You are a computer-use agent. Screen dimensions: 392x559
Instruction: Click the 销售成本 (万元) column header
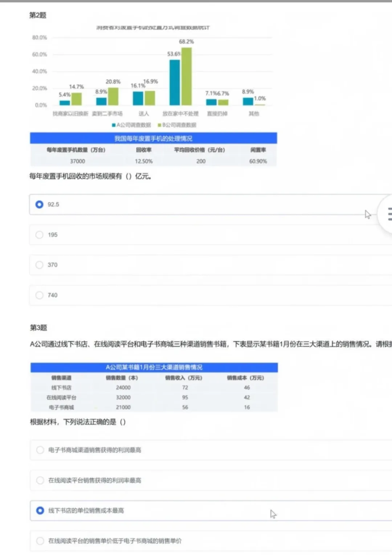[245, 378]
